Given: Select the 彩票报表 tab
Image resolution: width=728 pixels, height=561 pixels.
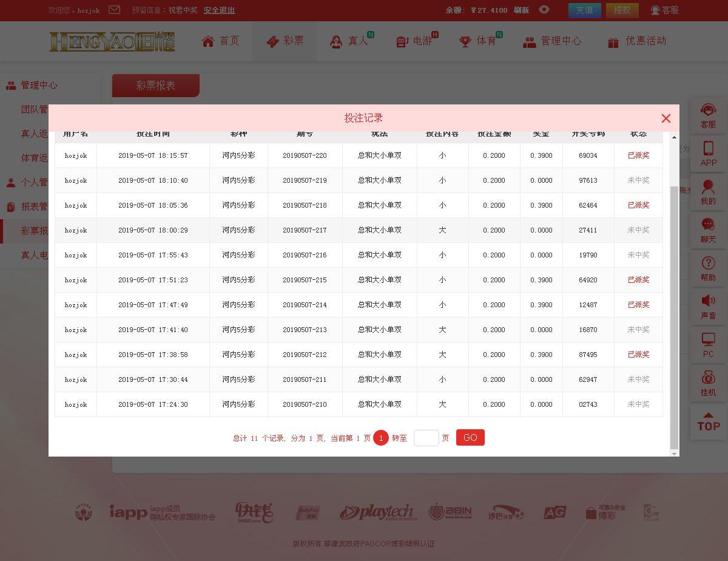Looking at the screenshot, I should 156,86.
